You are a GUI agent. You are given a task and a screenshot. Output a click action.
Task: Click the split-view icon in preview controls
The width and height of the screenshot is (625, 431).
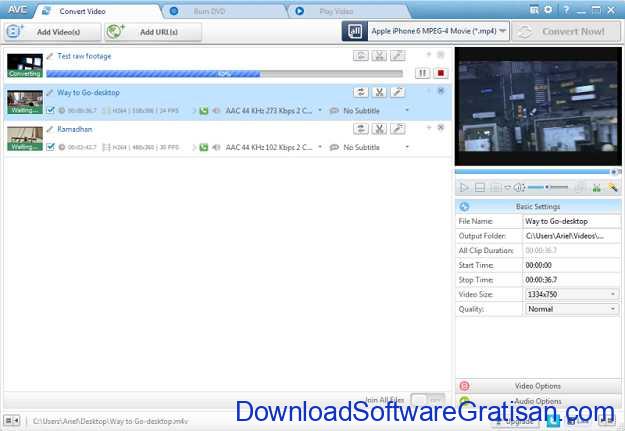[x=480, y=187]
